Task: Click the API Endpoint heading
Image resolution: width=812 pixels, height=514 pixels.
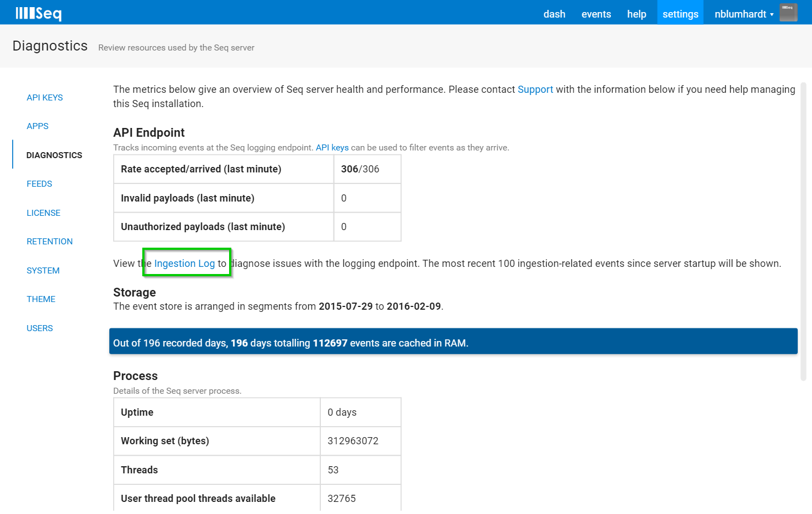Action: point(149,132)
